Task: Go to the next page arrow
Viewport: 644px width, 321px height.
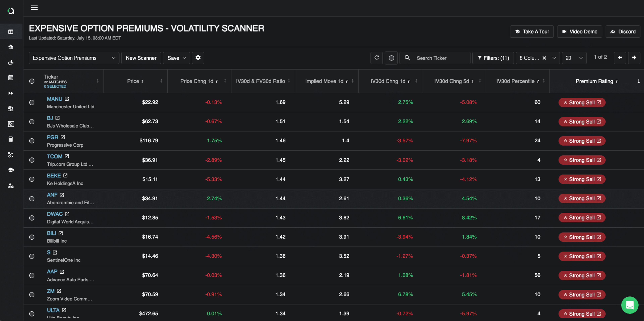Action: click(x=634, y=58)
